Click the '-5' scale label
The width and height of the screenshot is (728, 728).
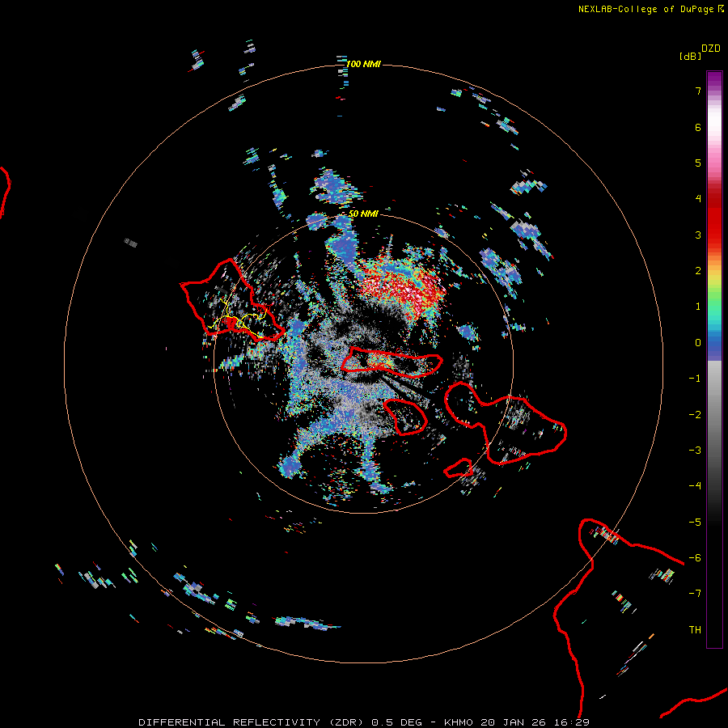(x=695, y=523)
